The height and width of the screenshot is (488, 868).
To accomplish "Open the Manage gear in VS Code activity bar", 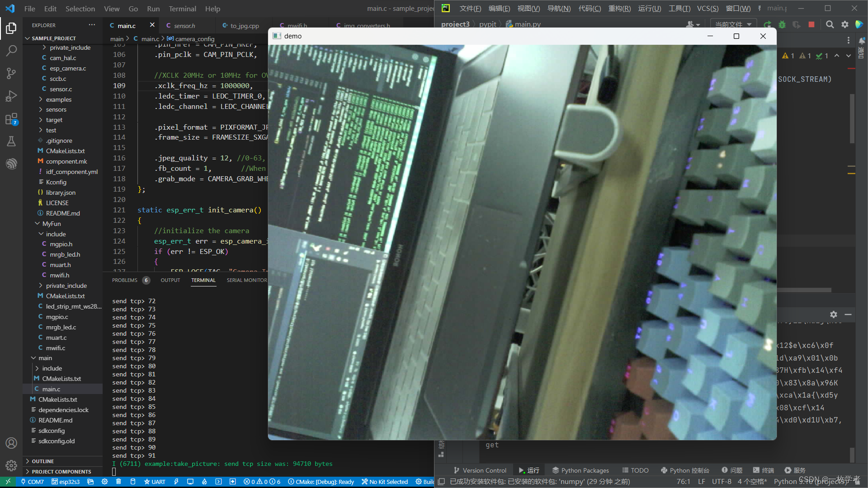I will [11, 465].
